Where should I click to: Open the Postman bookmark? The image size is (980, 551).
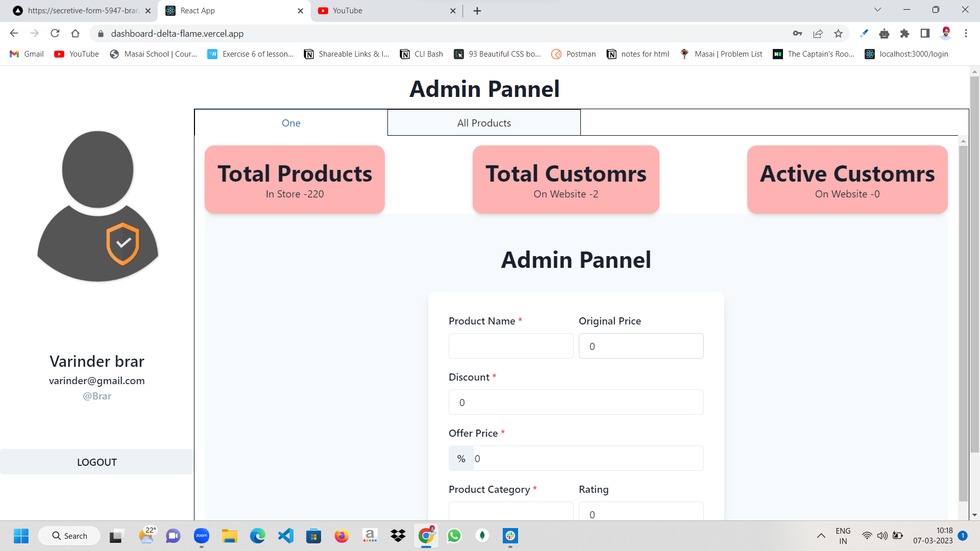[574, 54]
